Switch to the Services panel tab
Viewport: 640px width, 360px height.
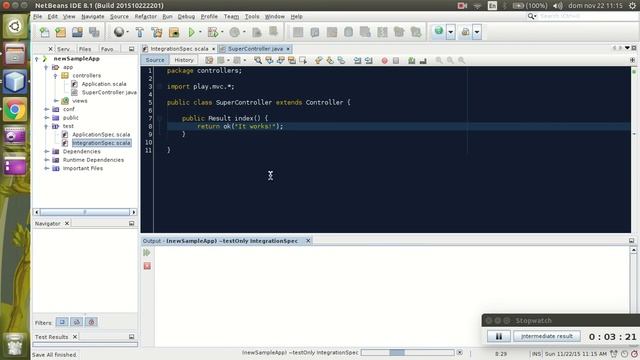pos(63,49)
